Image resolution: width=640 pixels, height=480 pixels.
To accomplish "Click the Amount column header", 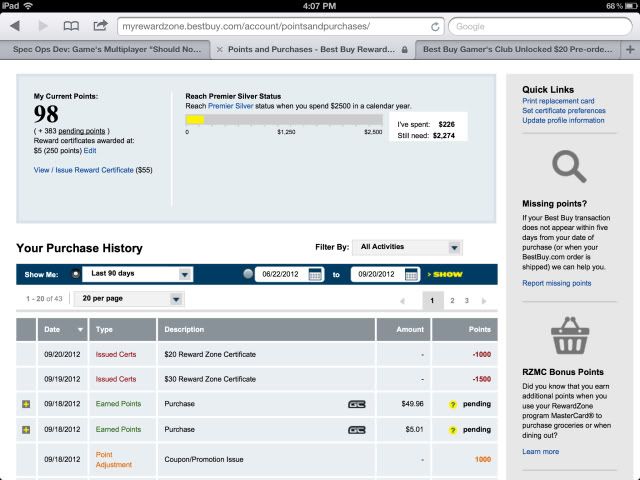I will coord(403,329).
